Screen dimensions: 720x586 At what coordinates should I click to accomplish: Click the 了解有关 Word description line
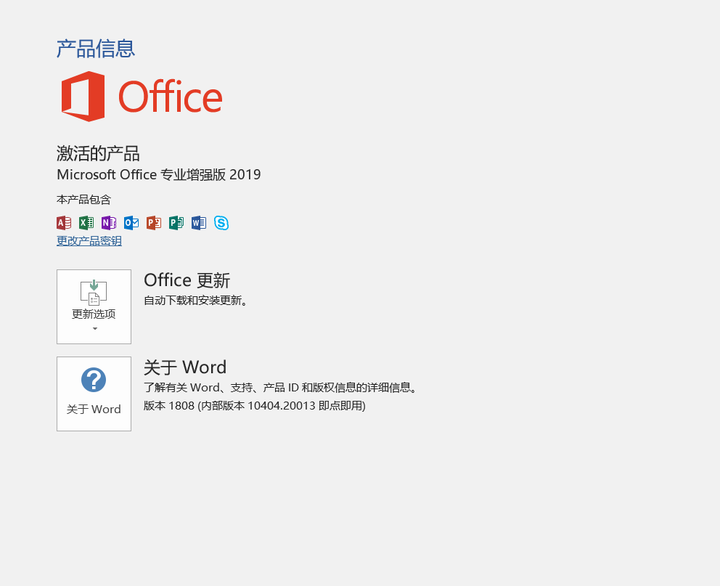point(280,388)
